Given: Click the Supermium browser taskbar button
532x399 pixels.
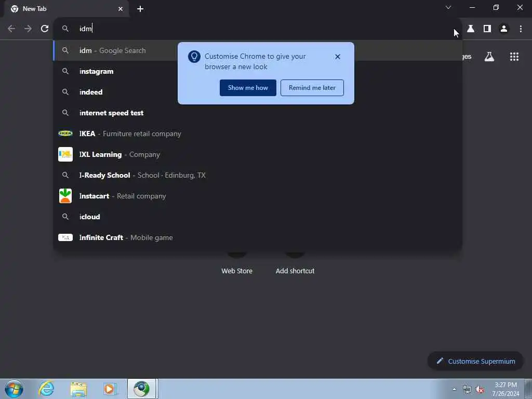Looking at the screenshot, I should point(141,389).
